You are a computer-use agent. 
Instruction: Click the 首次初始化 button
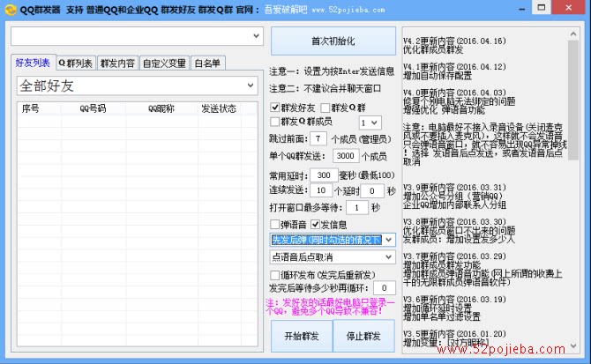click(x=333, y=41)
